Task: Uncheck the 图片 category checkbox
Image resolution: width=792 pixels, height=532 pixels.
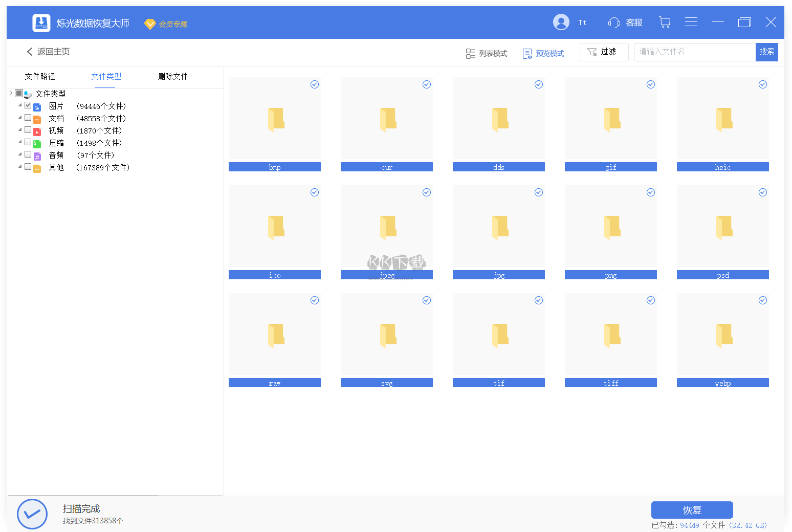Action: point(28,105)
